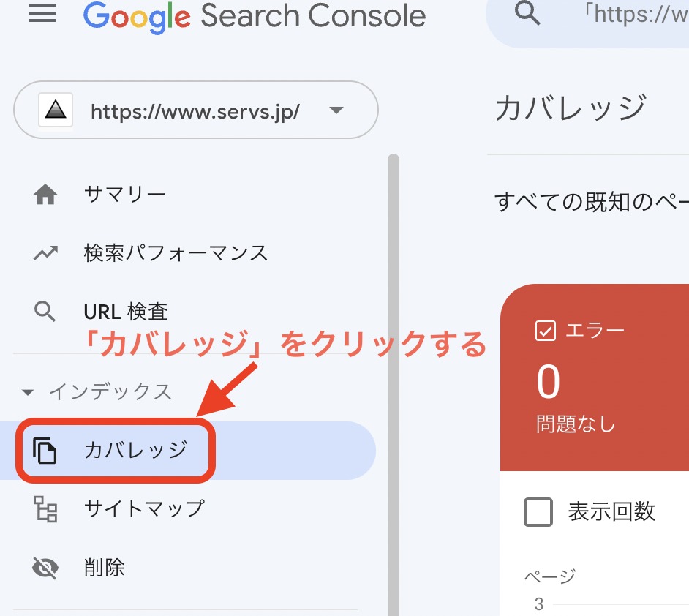689x616 pixels.
Task: Click the red エラー status card
Action: tap(595, 378)
